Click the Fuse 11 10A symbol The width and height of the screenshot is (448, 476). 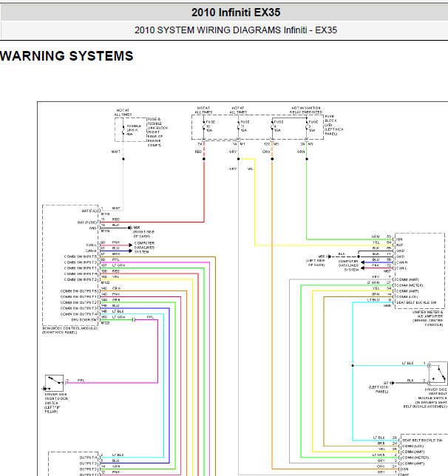(239, 126)
